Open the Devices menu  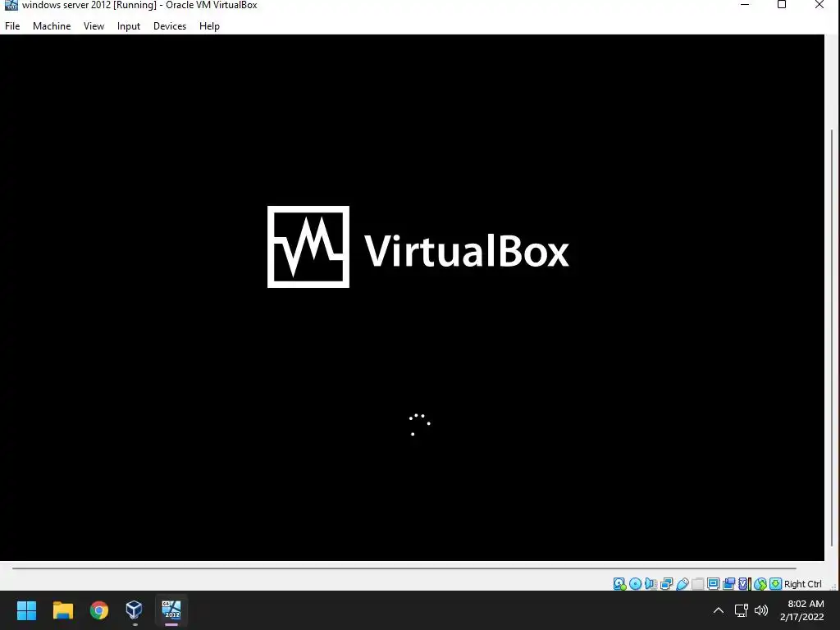(x=170, y=25)
